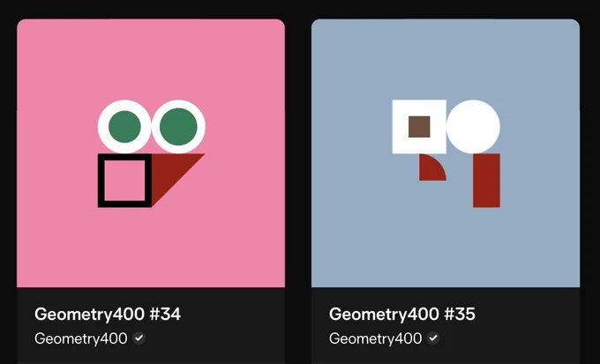Click the Geometry400 #34 title

click(x=108, y=314)
